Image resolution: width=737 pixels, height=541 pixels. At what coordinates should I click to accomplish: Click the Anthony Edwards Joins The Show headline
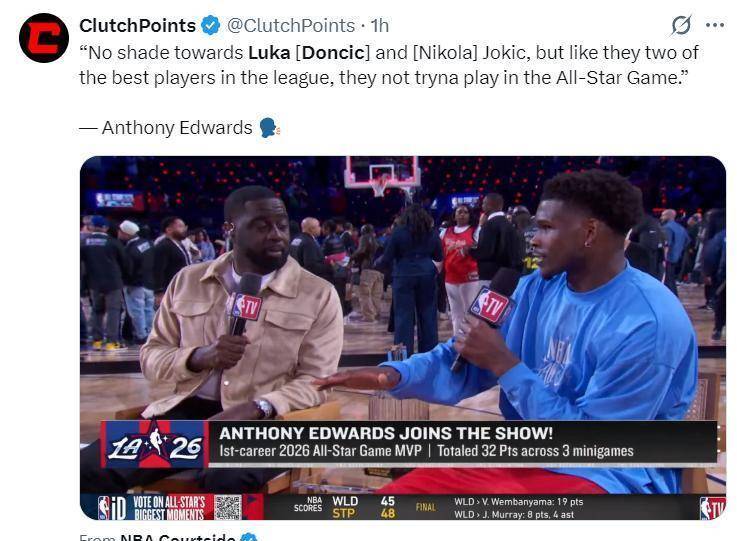(x=386, y=433)
